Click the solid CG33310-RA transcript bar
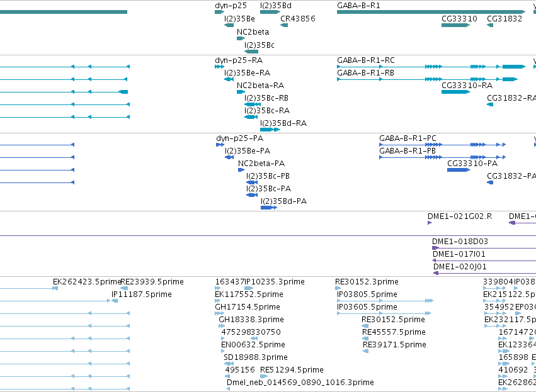Image resolution: width=536 pixels, height=392 pixels. pyautogui.click(x=455, y=92)
